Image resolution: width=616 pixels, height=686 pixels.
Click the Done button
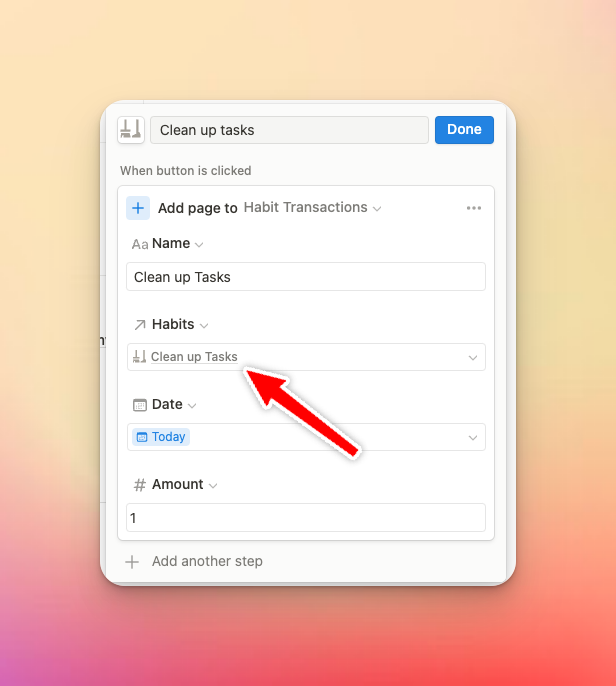(464, 130)
